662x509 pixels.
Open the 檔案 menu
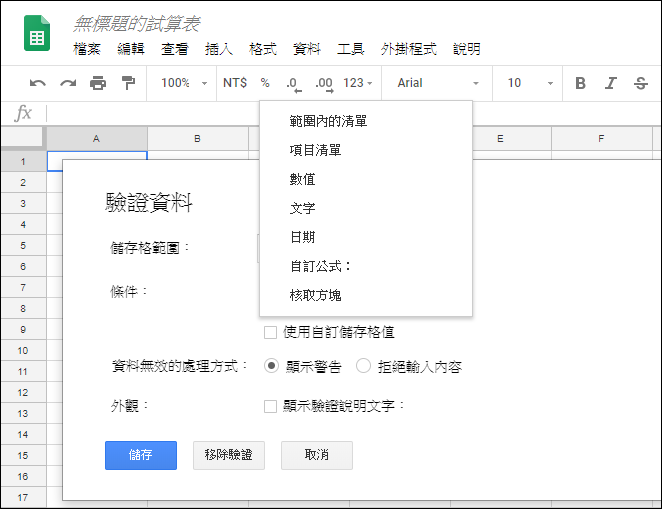pyautogui.click(x=87, y=49)
